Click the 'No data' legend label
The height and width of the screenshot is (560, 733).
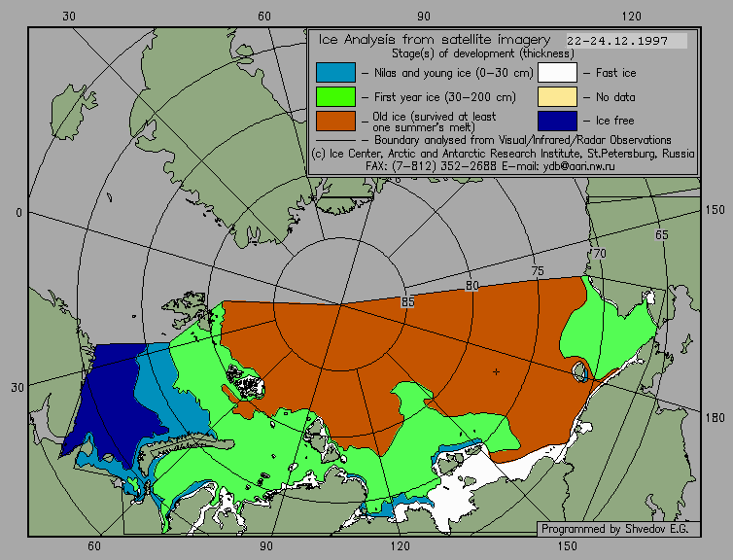(x=615, y=97)
